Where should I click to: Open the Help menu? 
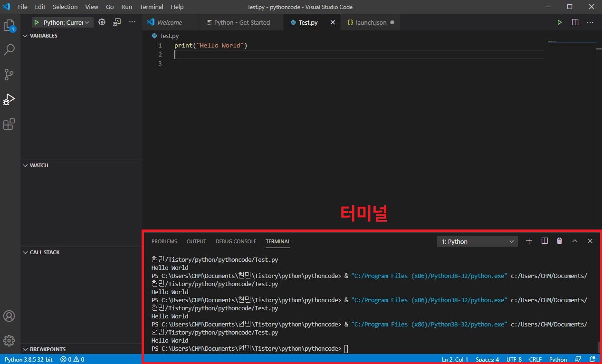click(x=177, y=7)
